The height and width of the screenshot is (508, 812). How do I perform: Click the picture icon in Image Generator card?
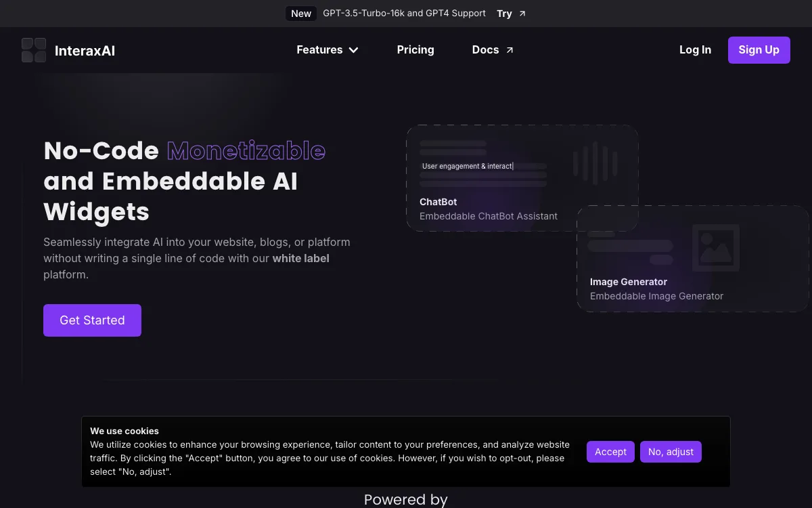(x=715, y=248)
